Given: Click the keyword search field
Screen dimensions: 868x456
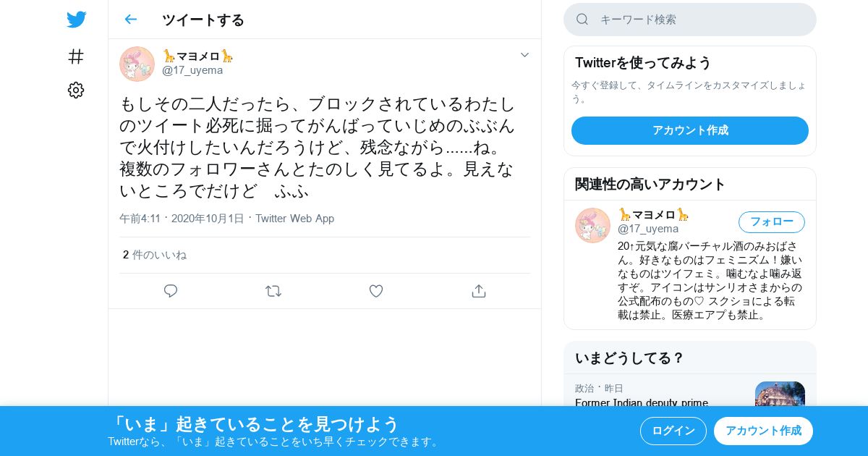Looking at the screenshot, I should tap(690, 20).
